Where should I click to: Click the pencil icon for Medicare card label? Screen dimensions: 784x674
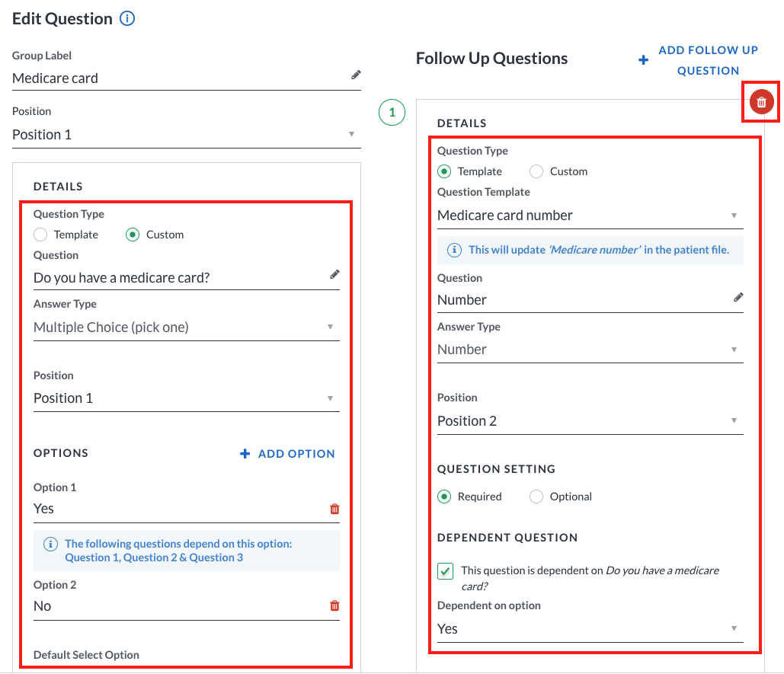(356, 75)
